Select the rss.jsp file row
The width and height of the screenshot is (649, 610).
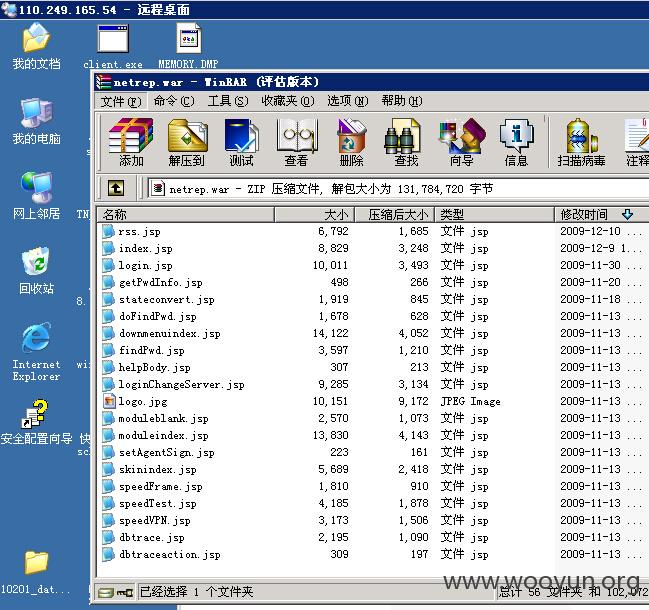point(373,231)
